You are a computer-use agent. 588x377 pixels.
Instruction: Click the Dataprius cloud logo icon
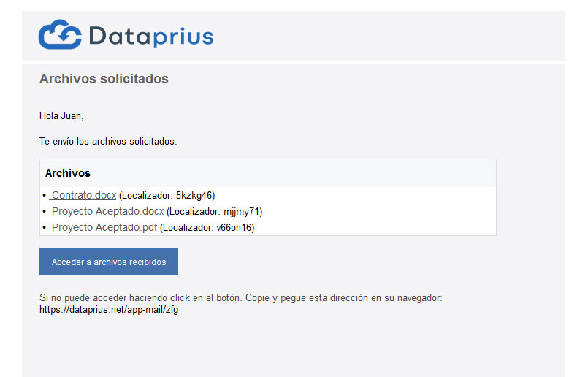[60, 34]
